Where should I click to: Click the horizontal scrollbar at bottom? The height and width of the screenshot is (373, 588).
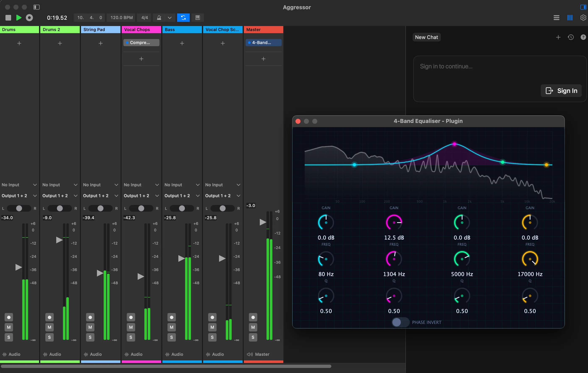(166, 366)
